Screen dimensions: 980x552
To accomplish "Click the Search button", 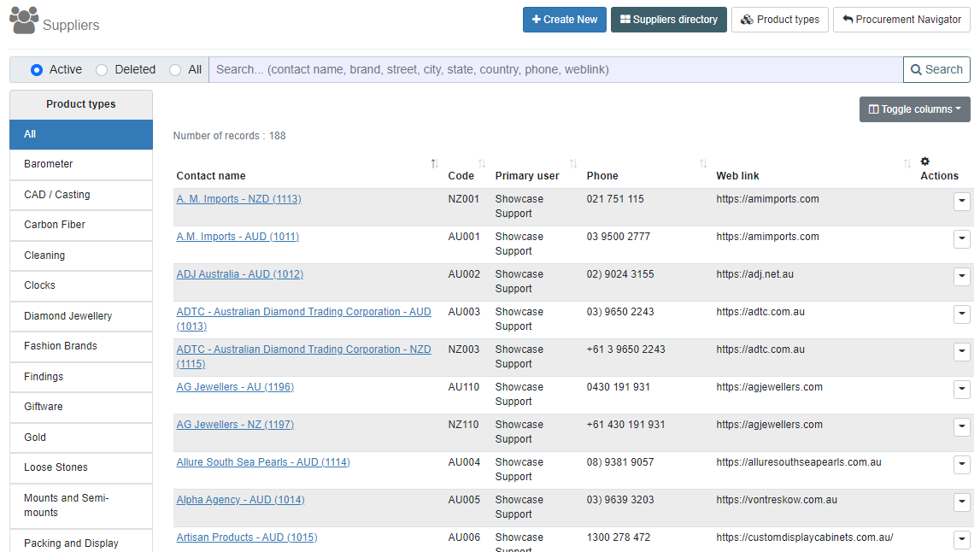I will point(937,69).
